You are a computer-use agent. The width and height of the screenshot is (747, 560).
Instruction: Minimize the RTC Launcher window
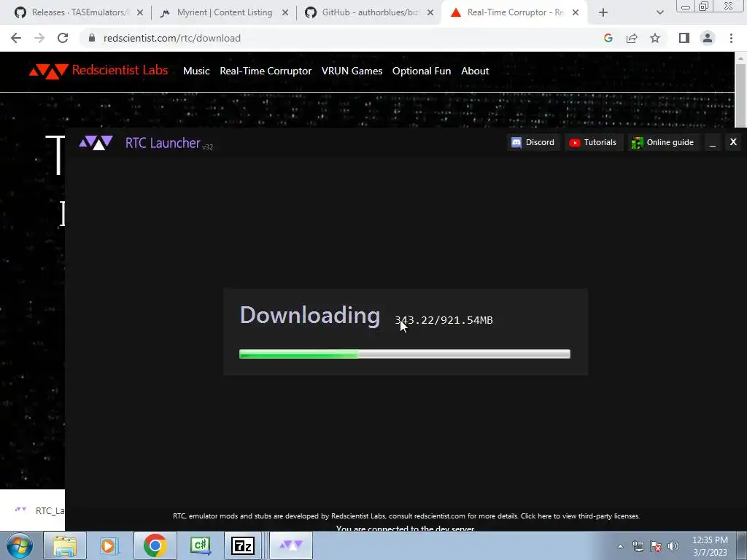[712, 142]
